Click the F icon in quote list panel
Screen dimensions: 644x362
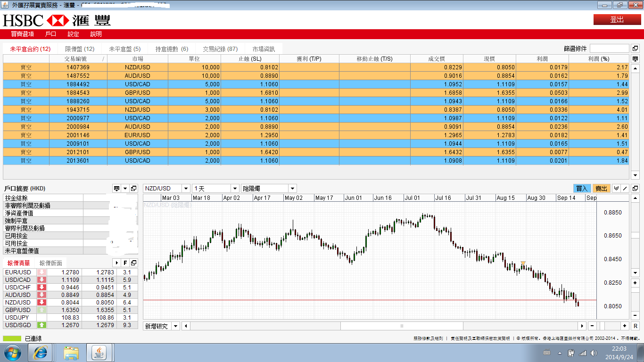click(x=125, y=263)
